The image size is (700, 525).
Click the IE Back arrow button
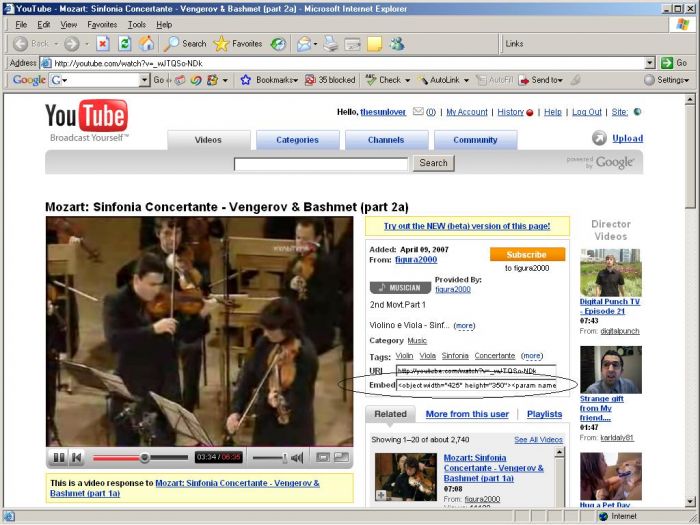[x=21, y=44]
